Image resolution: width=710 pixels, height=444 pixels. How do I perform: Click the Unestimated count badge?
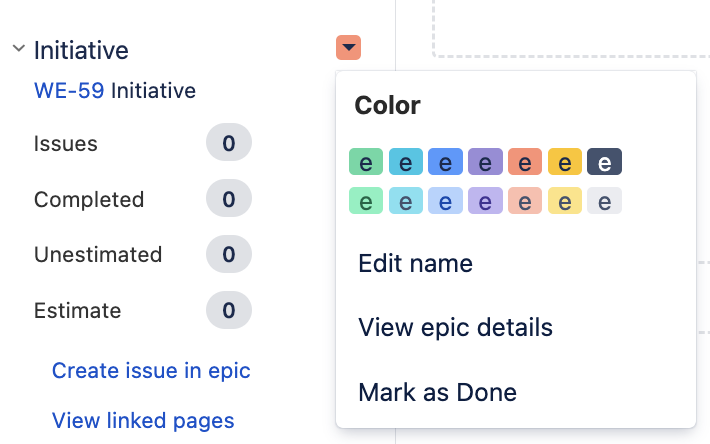[228, 255]
